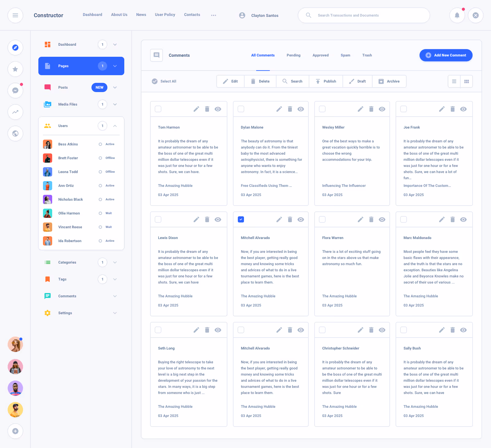Expand the Pages section chevron

[115, 66]
